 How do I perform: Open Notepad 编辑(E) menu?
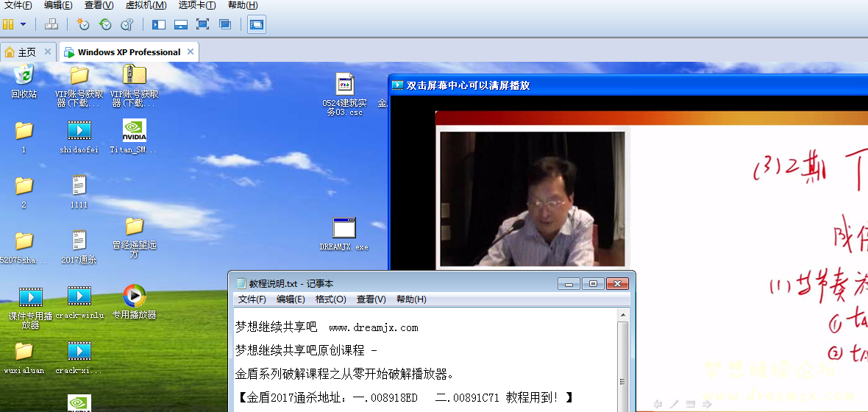coord(291,299)
